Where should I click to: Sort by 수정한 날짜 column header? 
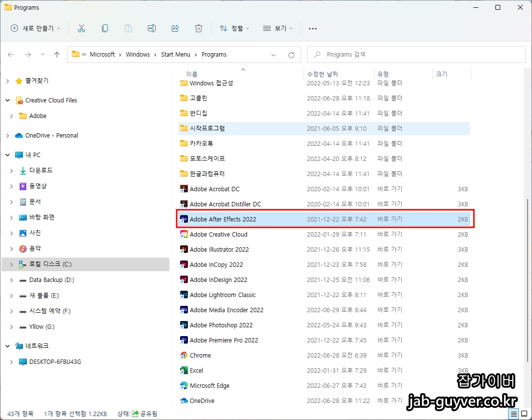click(323, 74)
